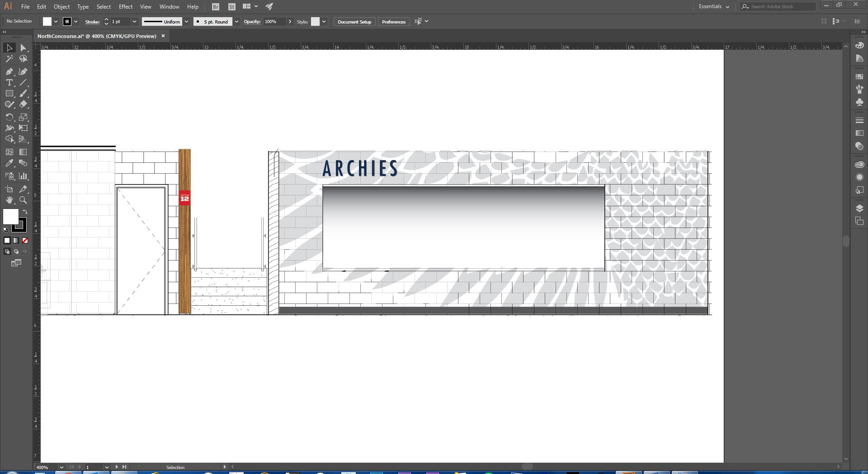Select the Mesh tool
The image size is (868, 474).
click(9, 152)
